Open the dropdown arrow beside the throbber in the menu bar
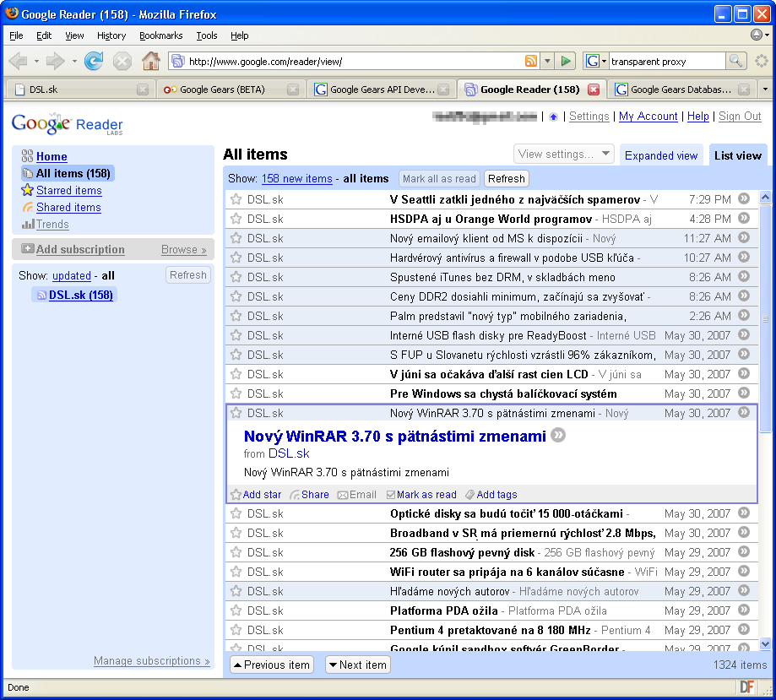 767,35
